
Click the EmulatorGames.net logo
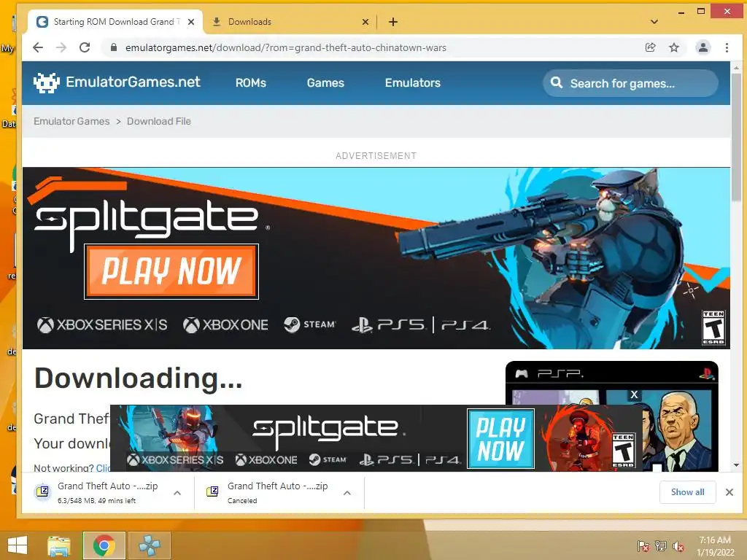click(117, 82)
